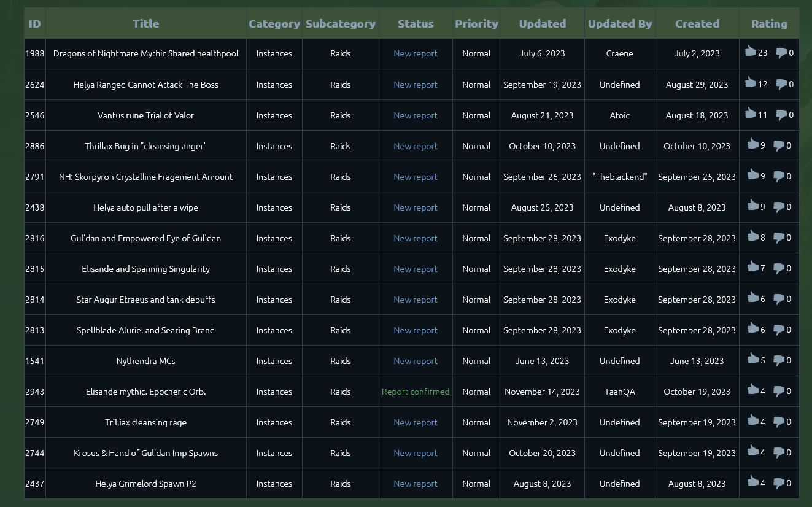Click ID cell 2943
This screenshot has width=812, height=507.
coord(35,392)
